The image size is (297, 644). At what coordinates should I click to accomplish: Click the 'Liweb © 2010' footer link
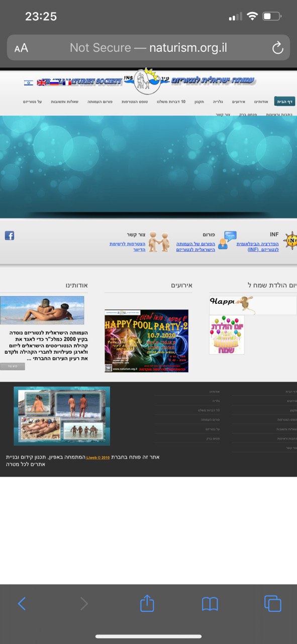98,457
